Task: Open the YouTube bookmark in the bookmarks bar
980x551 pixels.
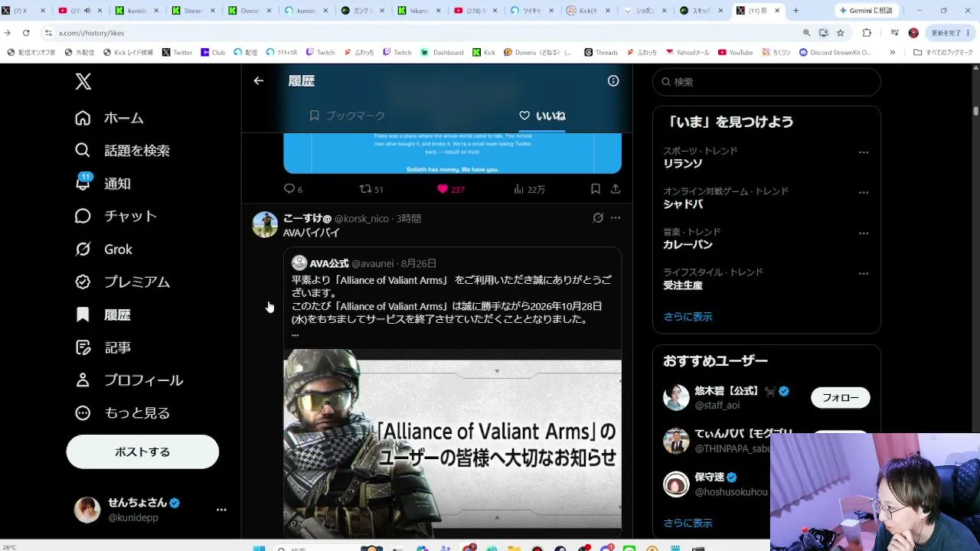Action: tap(736, 52)
